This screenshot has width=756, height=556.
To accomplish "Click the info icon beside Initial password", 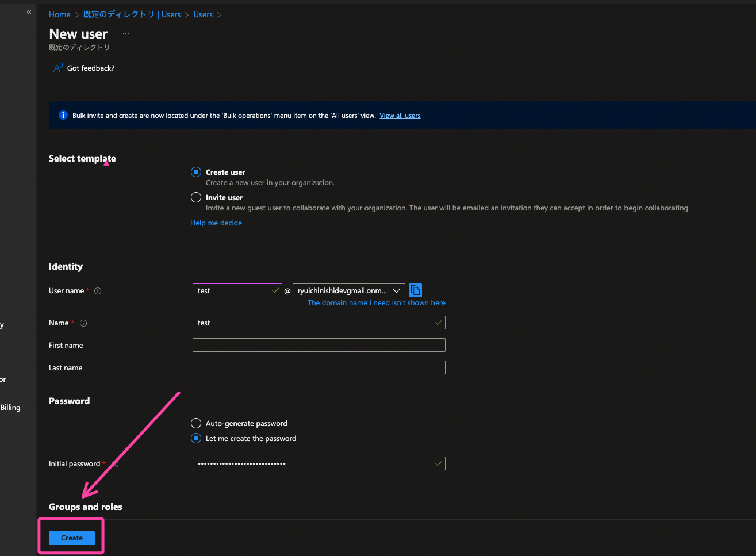I will [115, 464].
